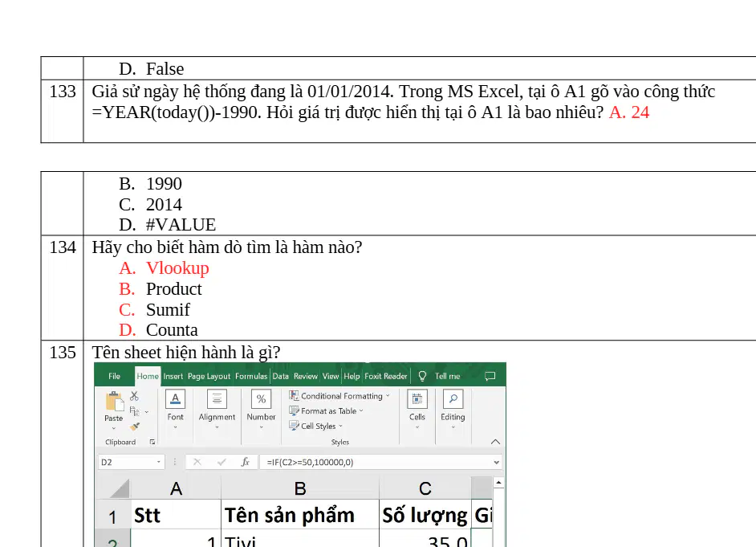This screenshot has width=756, height=547.
Task: Click question number 134
Action: pyautogui.click(x=63, y=247)
